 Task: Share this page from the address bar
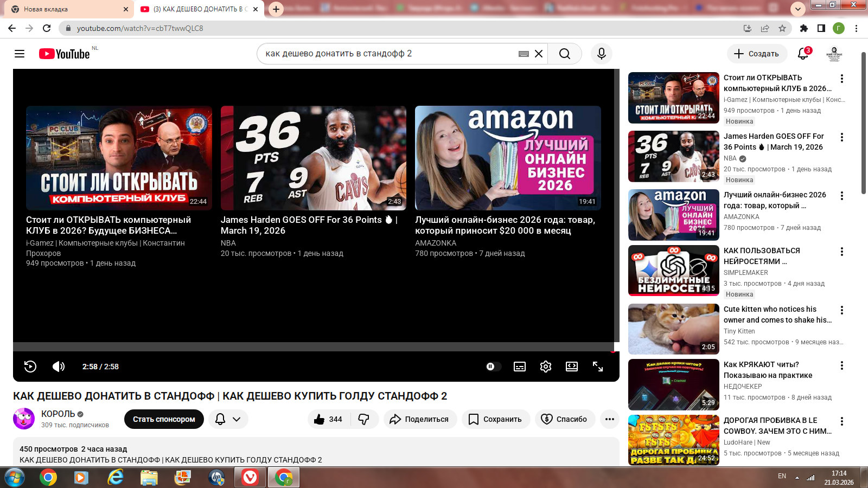point(765,28)
